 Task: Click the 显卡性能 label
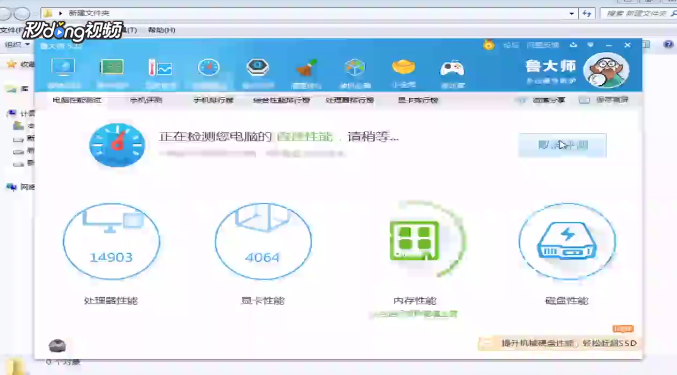pyautogui.click(x=263, y=301)
